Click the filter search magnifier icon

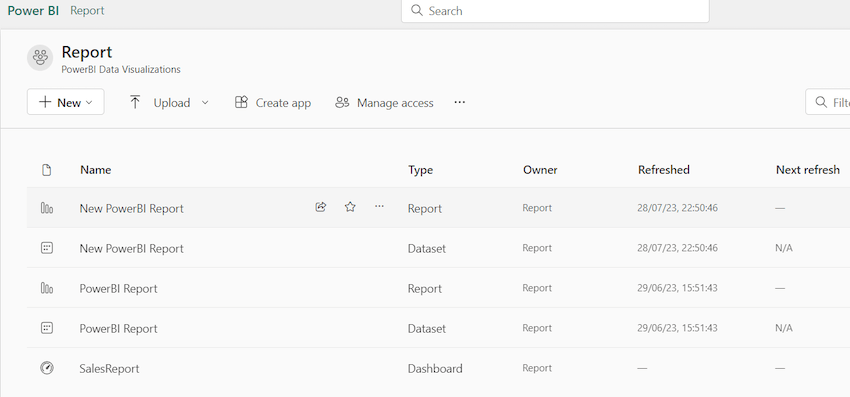click(x=821, y=102)
